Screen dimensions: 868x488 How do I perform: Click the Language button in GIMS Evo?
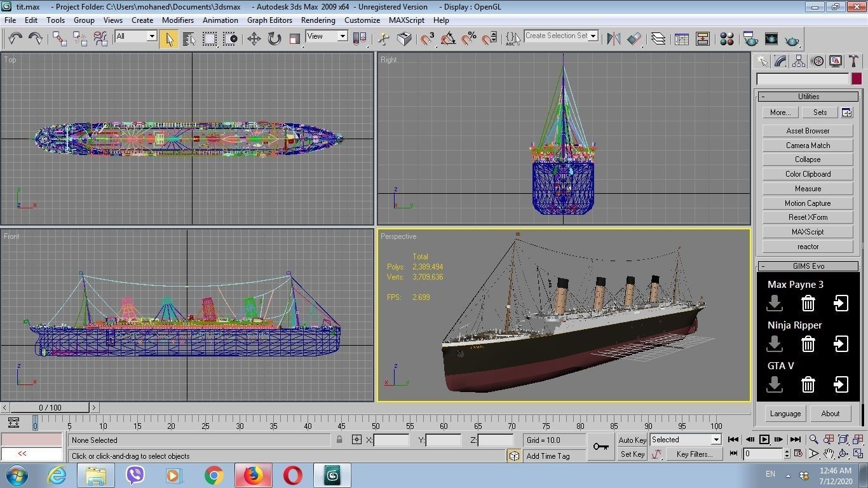click(x=785, y=414)
